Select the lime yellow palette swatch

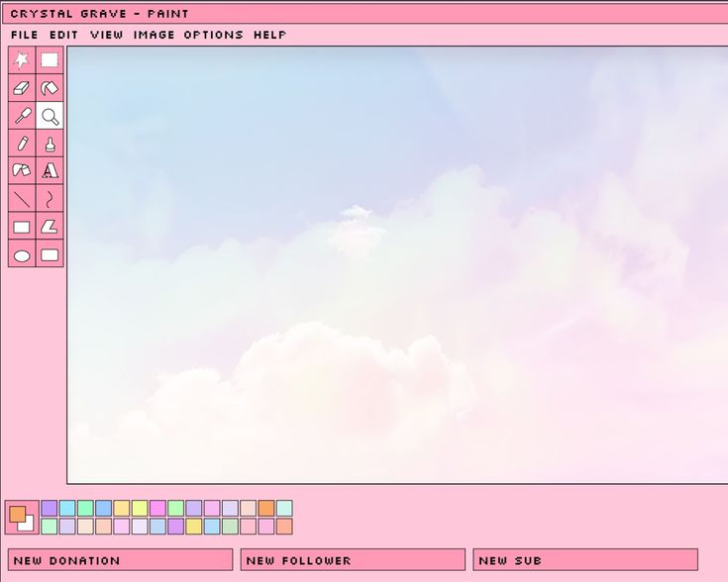pyautogui.click(x=140, y=508)
